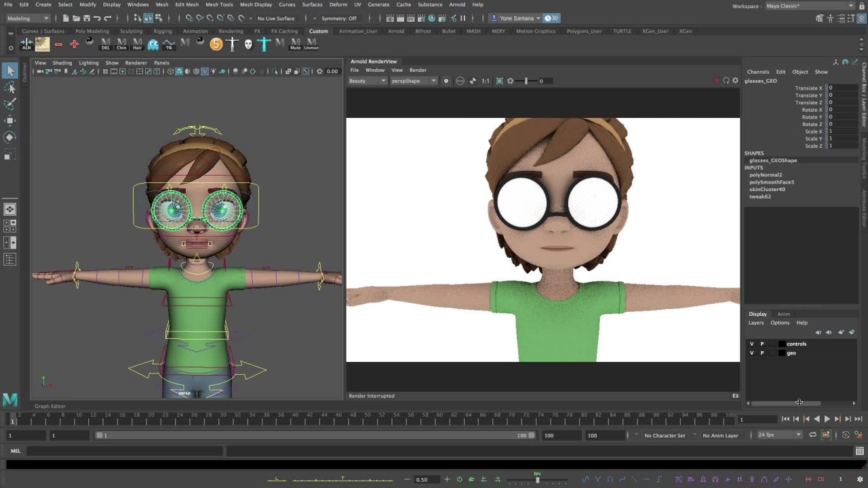The image size is (868, 488).
Task: Open the Mesh Tools menu
Action: 219,5
